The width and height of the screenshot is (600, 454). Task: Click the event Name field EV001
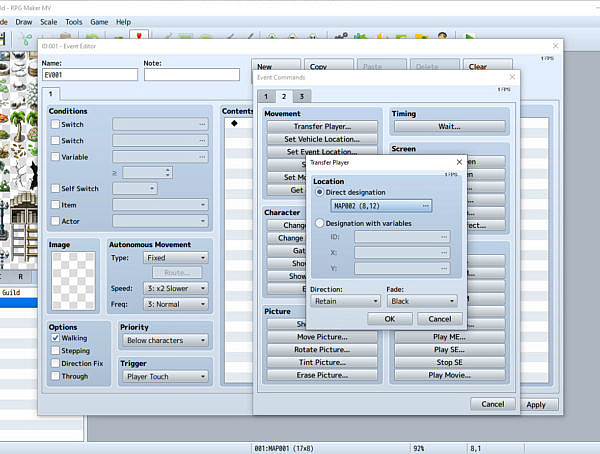(89, 75)
